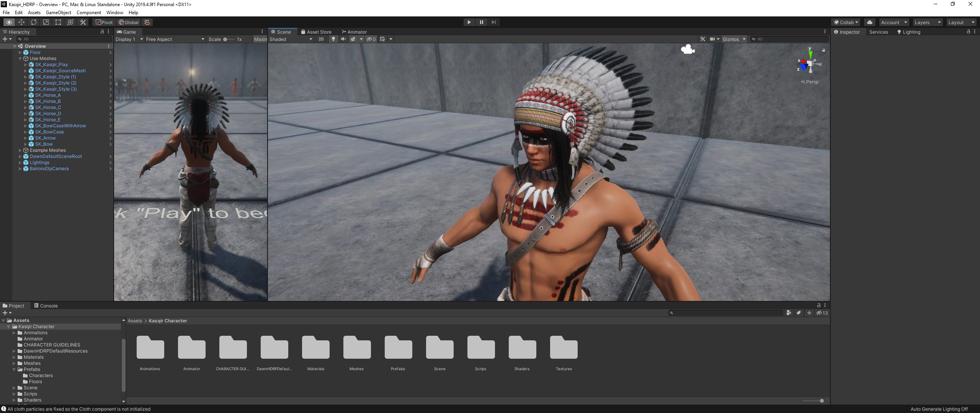Toggle scene audio speaker icon

tap(343, 39)
